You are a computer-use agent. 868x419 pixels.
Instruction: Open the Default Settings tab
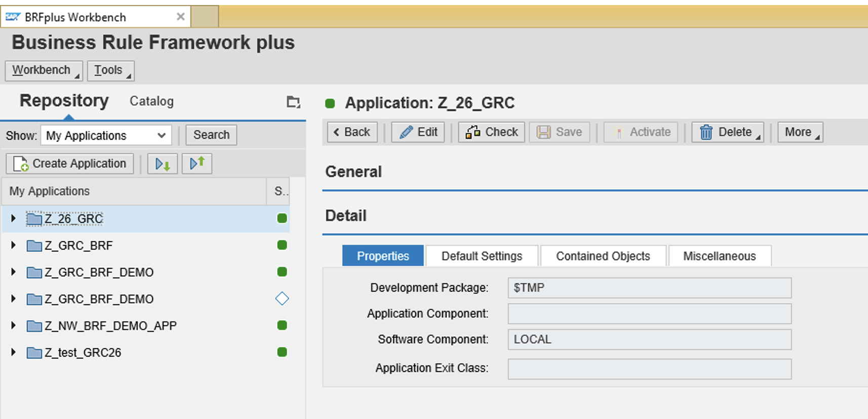coord(482,256)
